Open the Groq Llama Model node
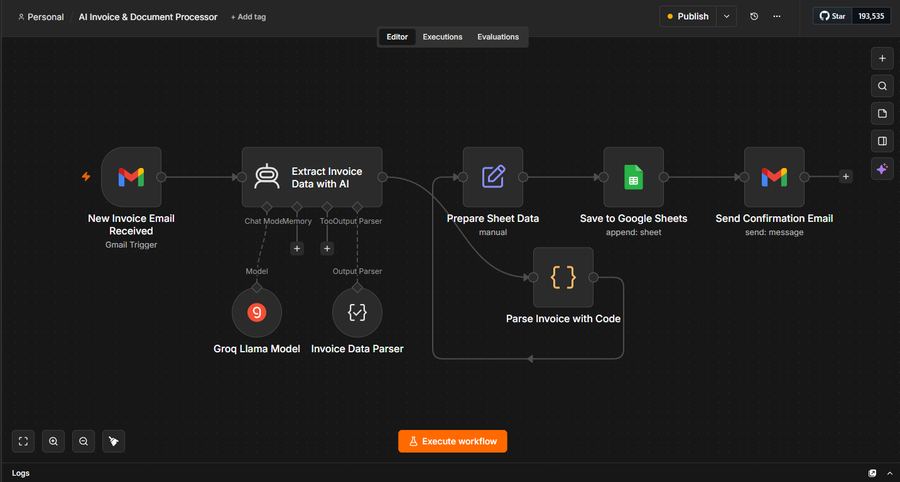 (x=257, y=312)
